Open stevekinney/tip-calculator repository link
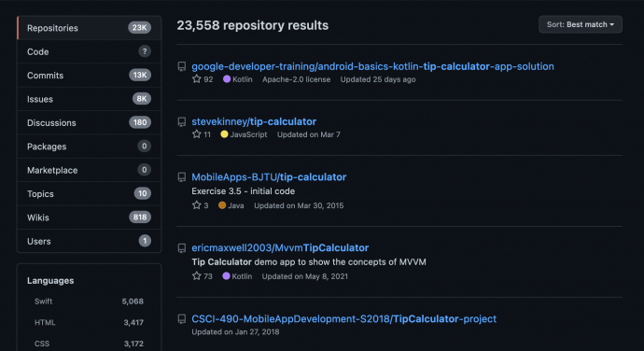 pyautogui.click(x=254, y=121)
